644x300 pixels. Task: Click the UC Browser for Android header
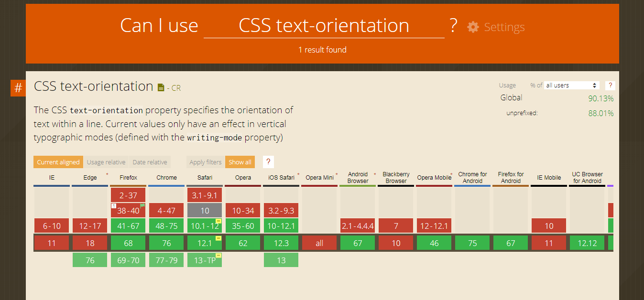[587, 178]
